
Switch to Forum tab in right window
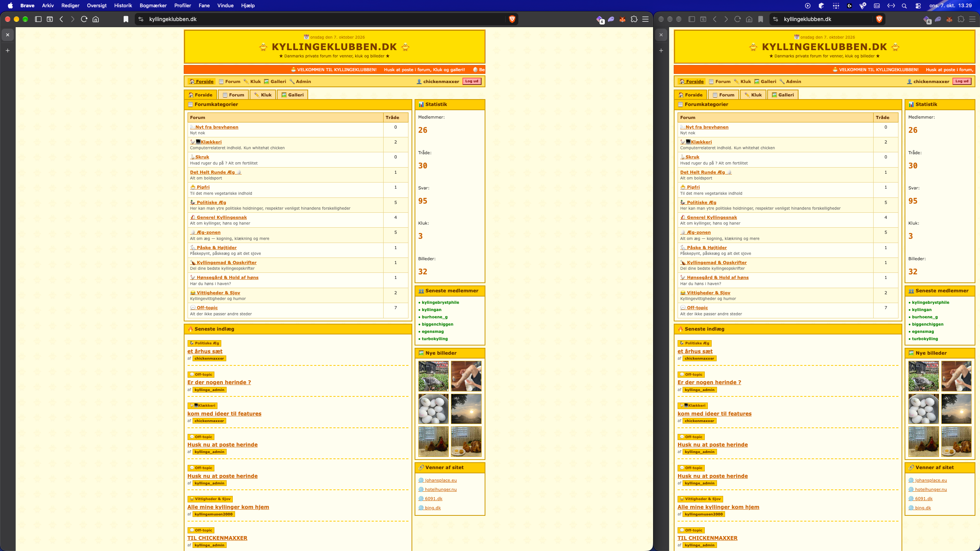tap(724, 95)
